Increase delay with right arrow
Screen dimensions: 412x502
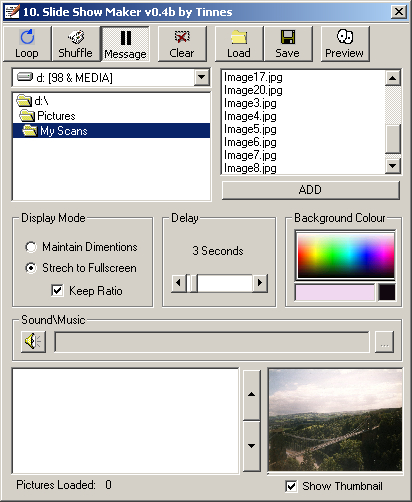[x=260, y=283]
